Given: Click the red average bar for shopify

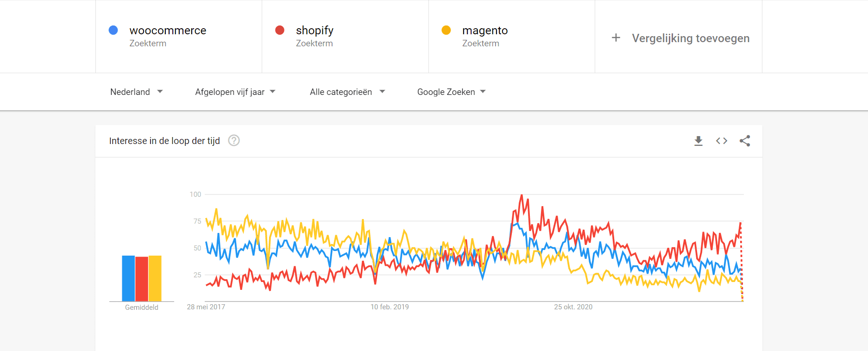Looking at the screenshot, I should pyautogui.click(x=142, y=279).
